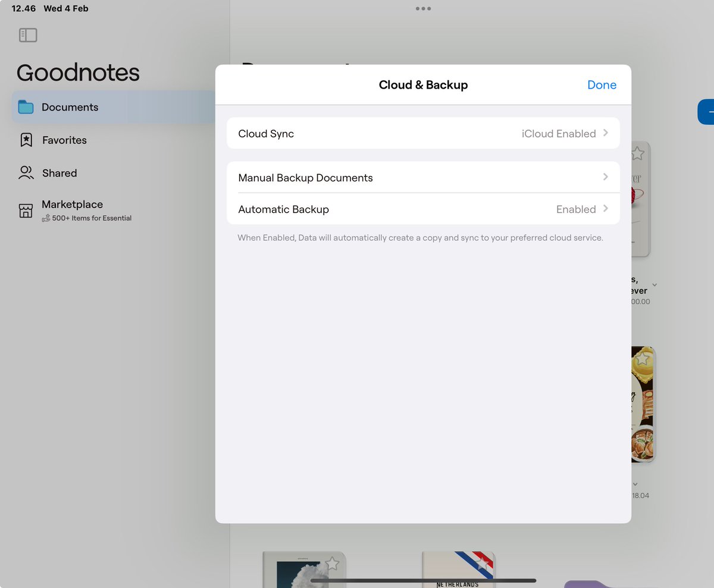Open the Automatic Backup row

click(423, 209)
